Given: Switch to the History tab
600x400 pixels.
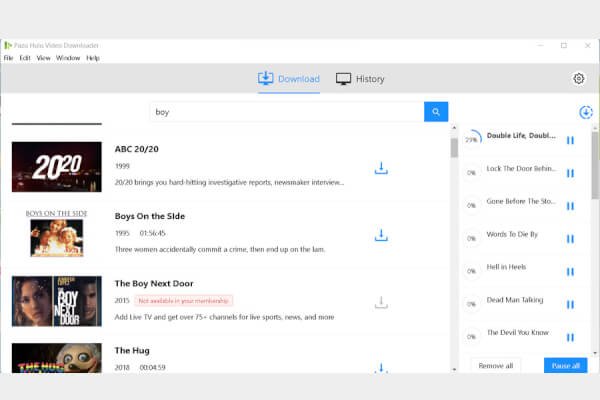Looking at the screenshot, I should pyautogui.click(x=360, y=79).
